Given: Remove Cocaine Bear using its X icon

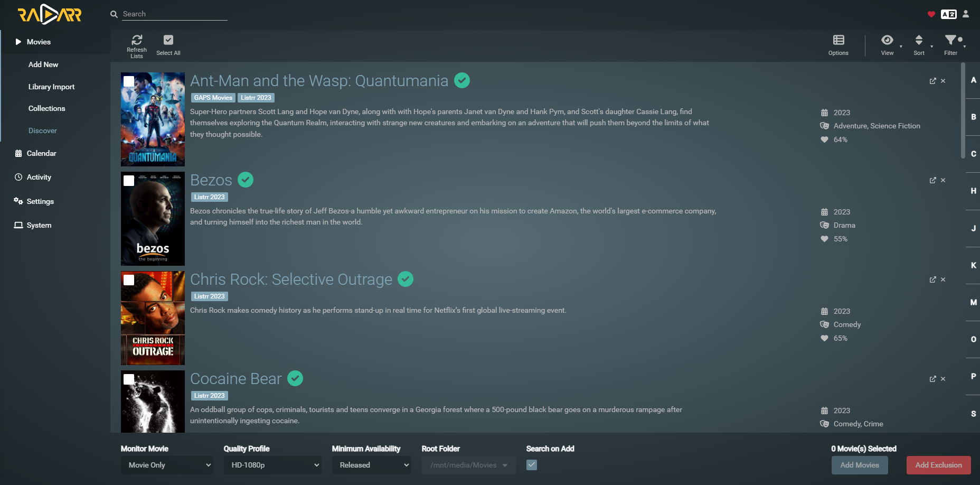Looking at the screenshot, I should (x=943, y=379).
